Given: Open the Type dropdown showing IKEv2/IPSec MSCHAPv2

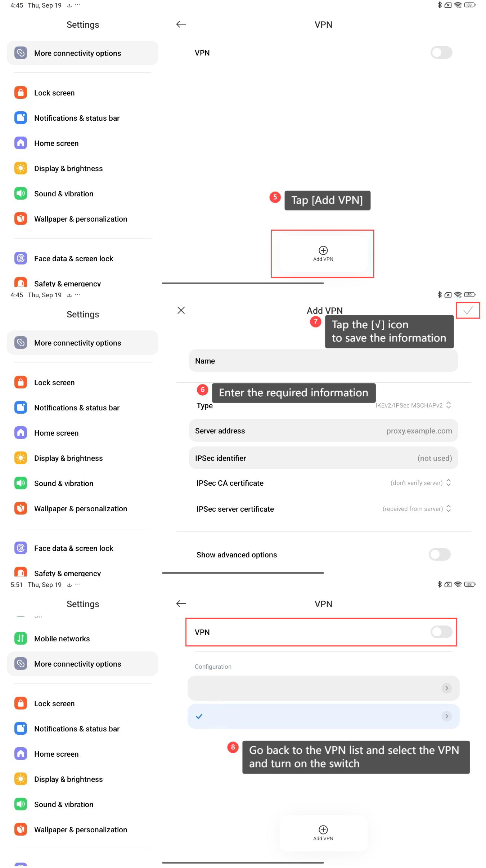Looking at the screenshot, I should pos(413,405).
